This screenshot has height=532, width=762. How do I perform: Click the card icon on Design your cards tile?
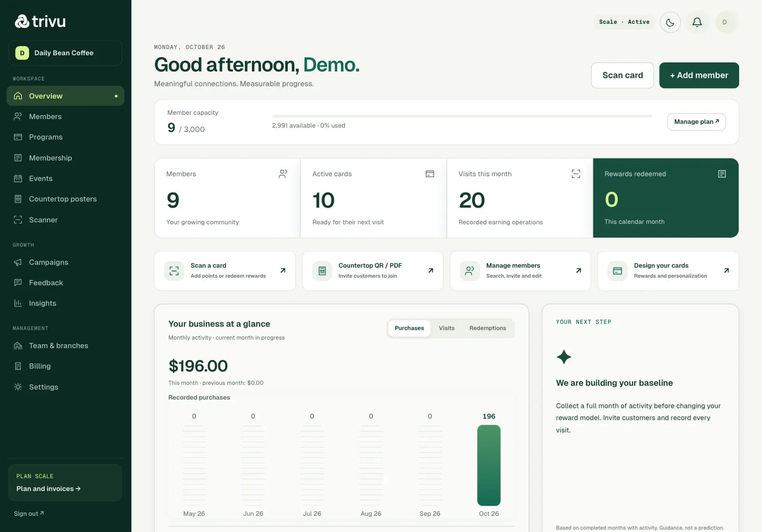[x=618, y=271]
